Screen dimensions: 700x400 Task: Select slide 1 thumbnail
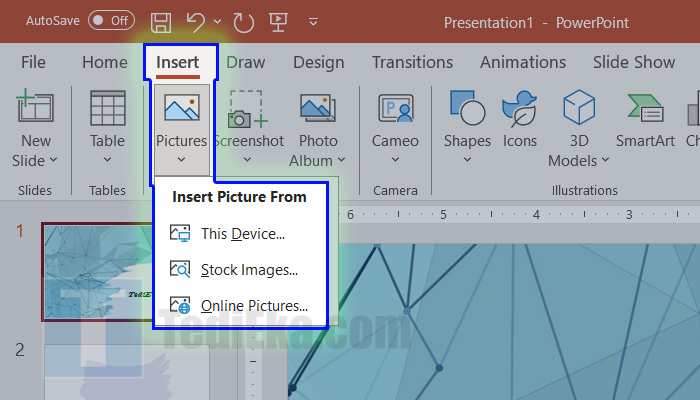point(98,272)
